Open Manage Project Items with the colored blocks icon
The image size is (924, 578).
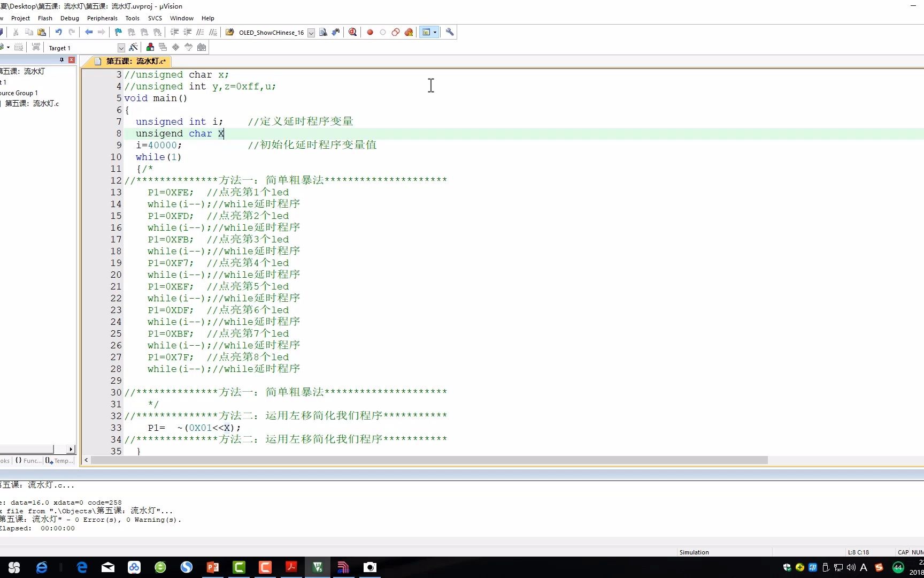point(150,47)
